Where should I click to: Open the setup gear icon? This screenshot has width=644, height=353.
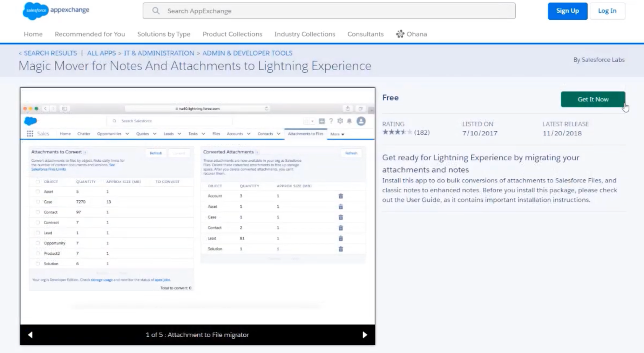click(340, 121)
